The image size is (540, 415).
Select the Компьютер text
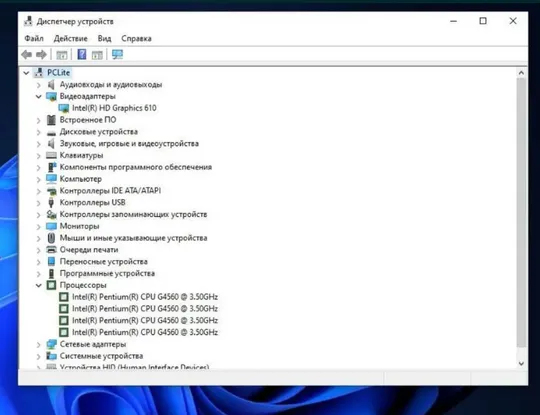(x=81, y=179)
